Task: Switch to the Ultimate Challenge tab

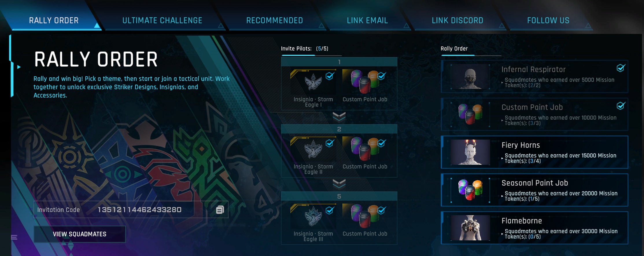Action: pos(162,20)
